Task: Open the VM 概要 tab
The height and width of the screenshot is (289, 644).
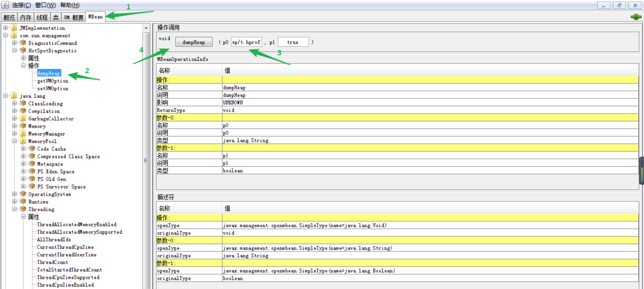Action: tap(74, 17)
